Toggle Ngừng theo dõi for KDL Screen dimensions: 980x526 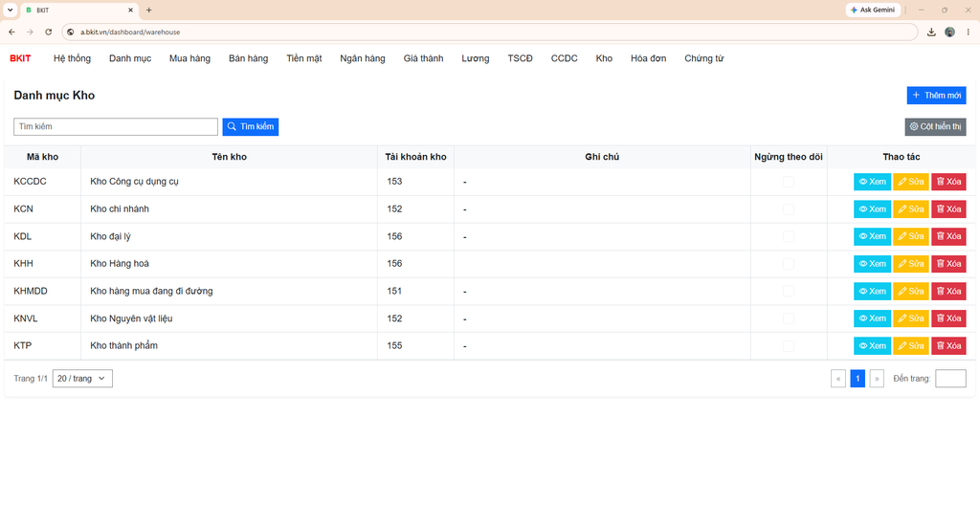click(x=789, y=236)
